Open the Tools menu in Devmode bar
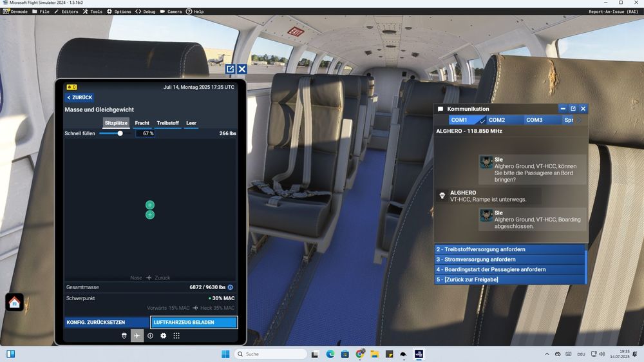The image size is (644, 362). click(x=92, y=12)
